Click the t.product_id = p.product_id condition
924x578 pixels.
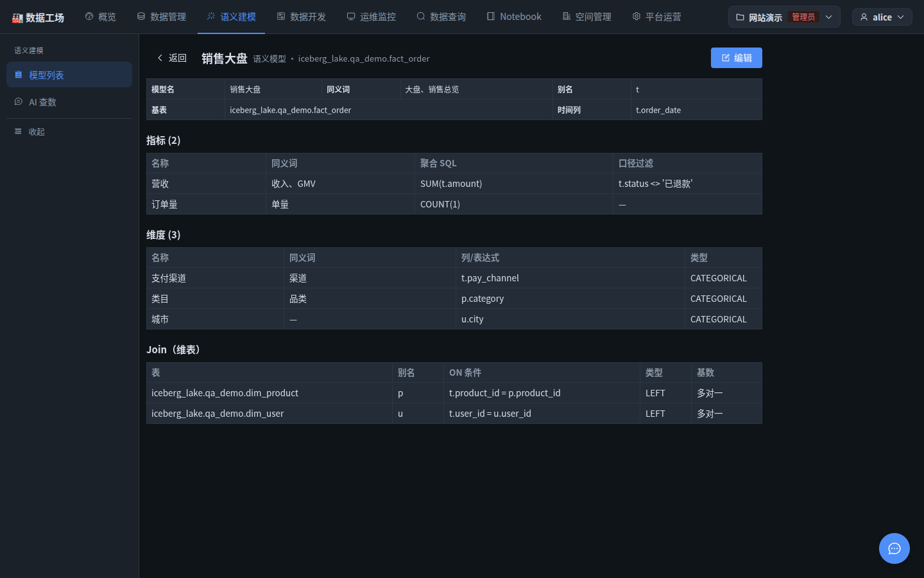(x=505, y=393)
